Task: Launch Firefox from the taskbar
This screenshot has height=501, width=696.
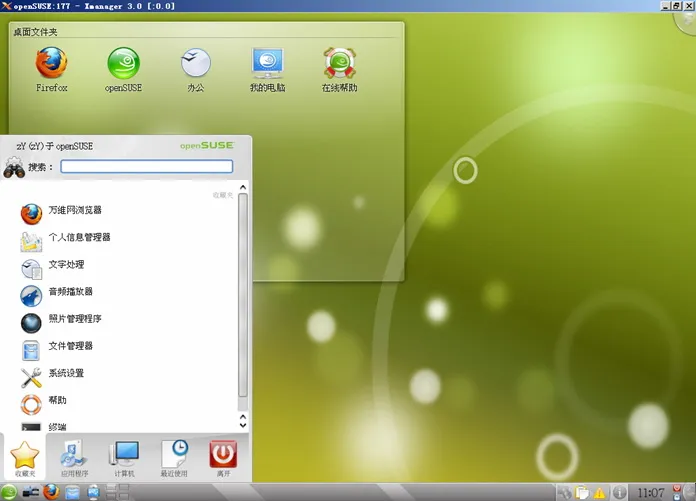Action: pos(51,492)
